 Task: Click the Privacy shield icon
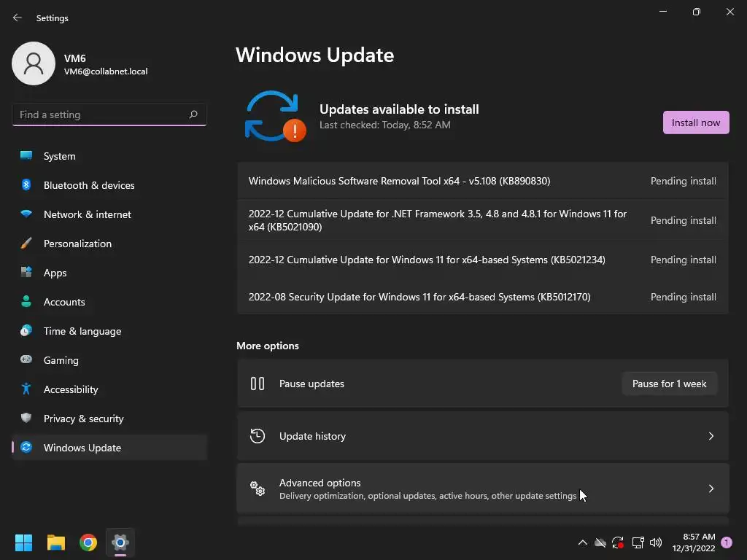click(26, 418)
